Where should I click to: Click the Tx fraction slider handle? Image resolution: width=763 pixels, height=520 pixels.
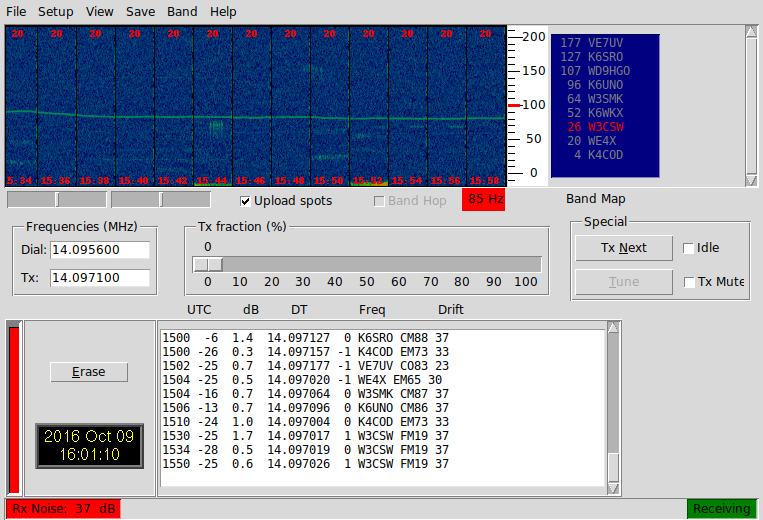pyautogui.click(x=208, y=265)
